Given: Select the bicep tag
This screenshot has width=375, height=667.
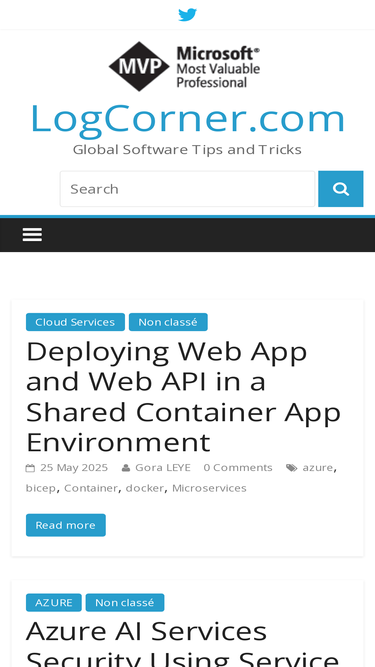Looking at the screenshot, I should [x=40, y=488].
